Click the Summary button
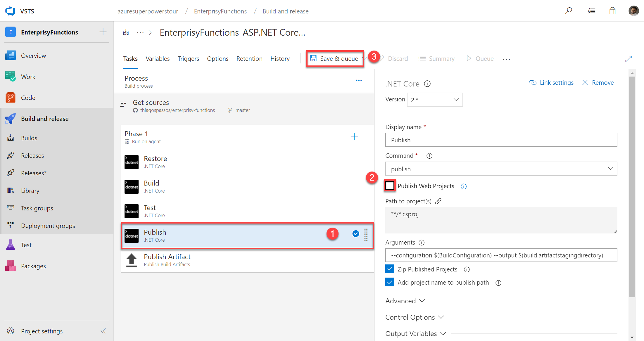This screenshot has width=644, height=341. [x=436, y=59]
